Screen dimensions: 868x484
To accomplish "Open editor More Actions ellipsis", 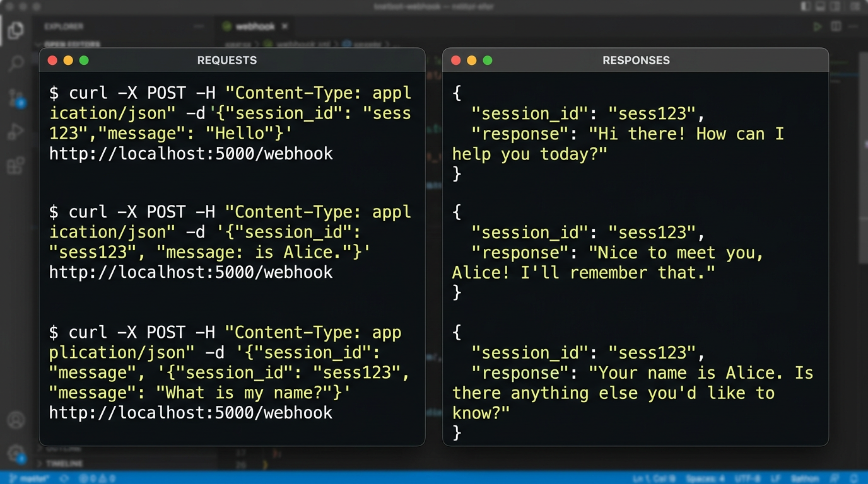I will coord(854,26).
